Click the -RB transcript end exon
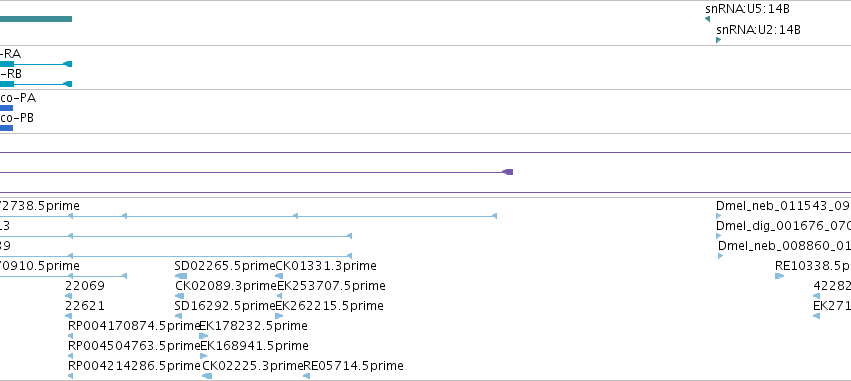The height and width of the screenshot is (381, 851). click(x=68, y=84)
